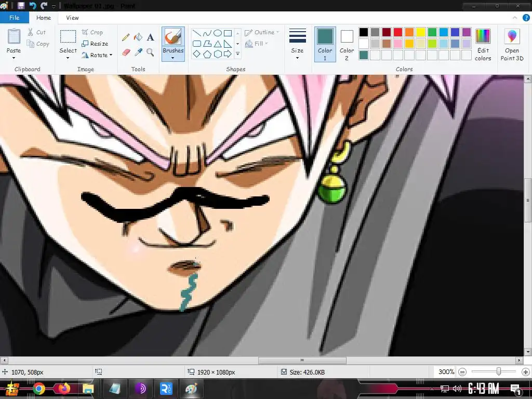Choose the Right arrow shape

[x=228, y=54]
